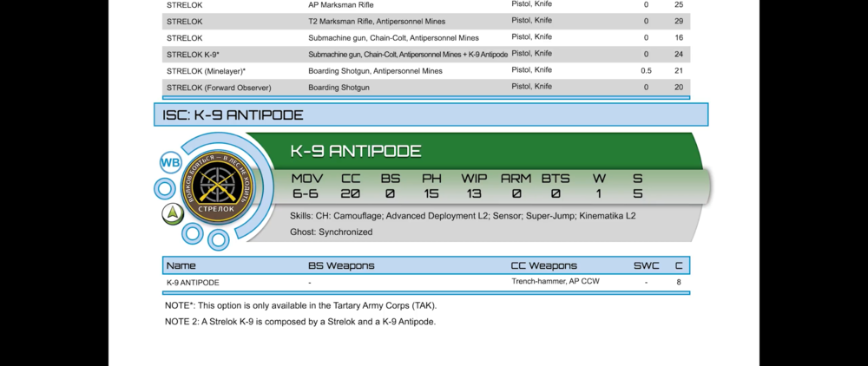868x366 pixels.
Task: Select the NOTE* Tartary Army Corps line
Action: tap(300, 305)
